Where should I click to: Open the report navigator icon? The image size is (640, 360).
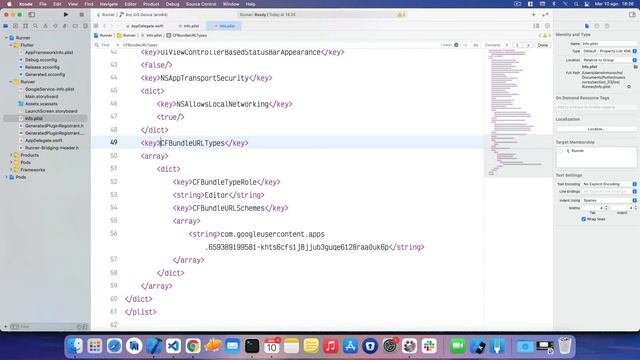(x=85, y=26)
